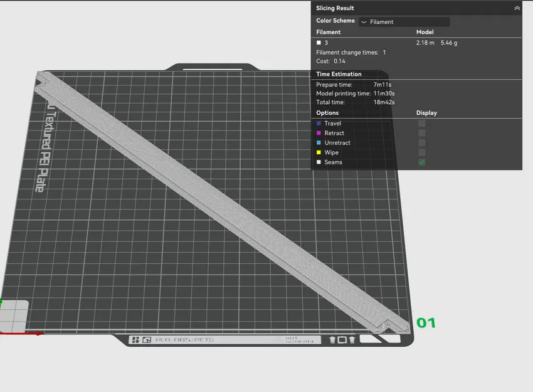
Task: Click the '7m11s' prepare time value
Action: tap(383, 85)
